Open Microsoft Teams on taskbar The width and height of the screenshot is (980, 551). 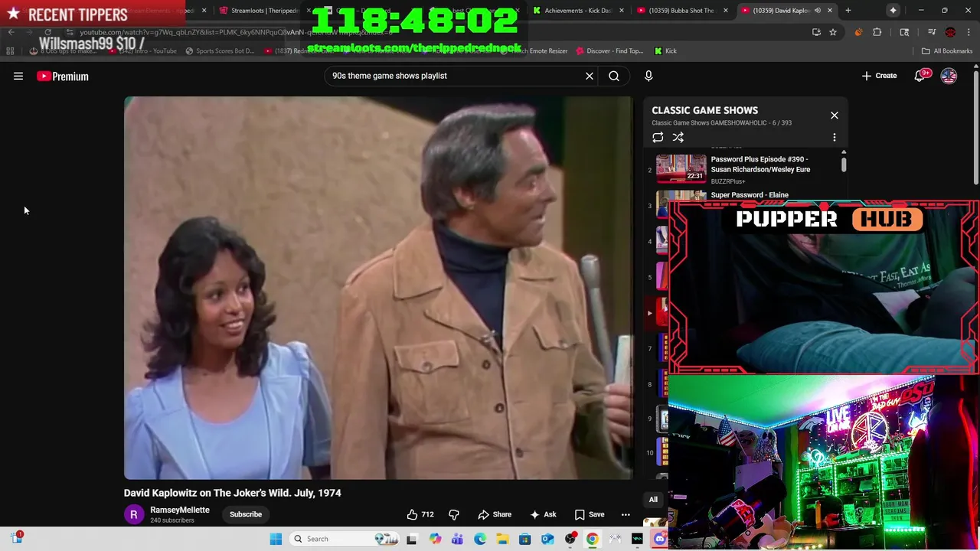click(x=457, y=539)
